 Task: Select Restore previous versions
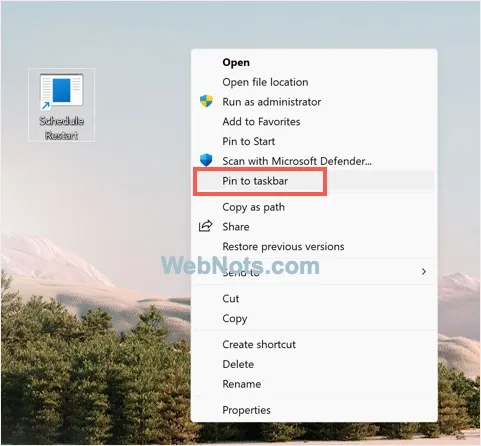click(283, 247)
